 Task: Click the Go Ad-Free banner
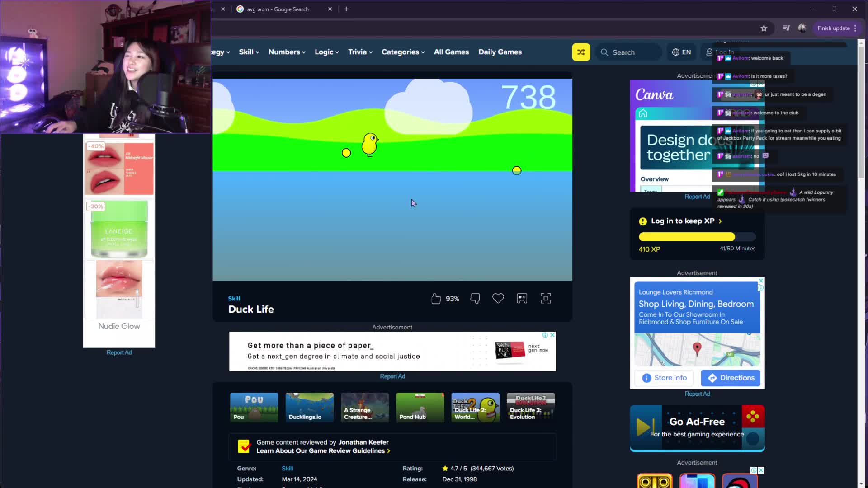(x=697, y=428)
